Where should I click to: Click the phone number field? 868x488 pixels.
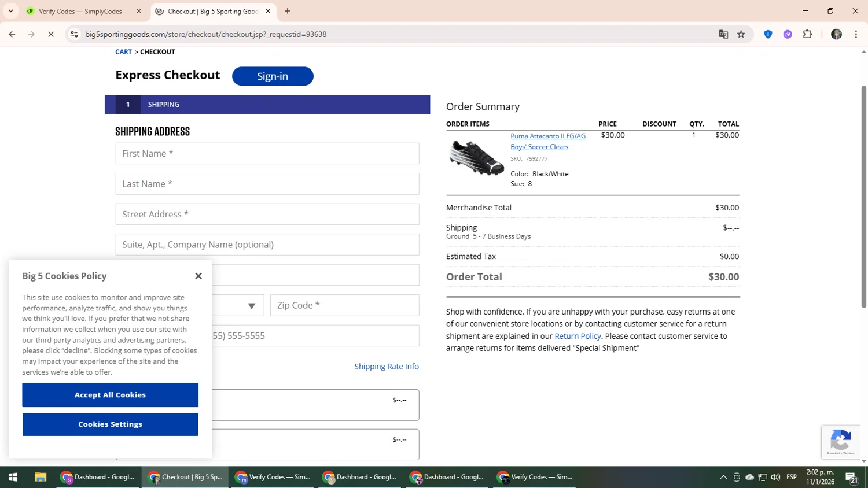315,336
